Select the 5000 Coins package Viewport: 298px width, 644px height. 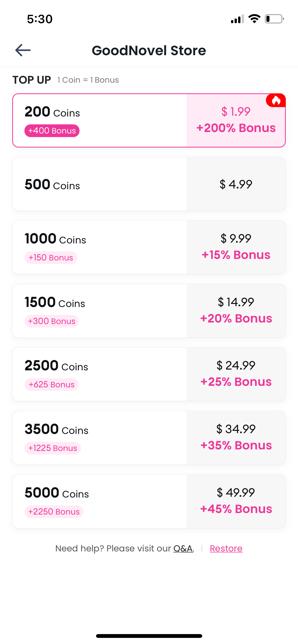(99, 501)
